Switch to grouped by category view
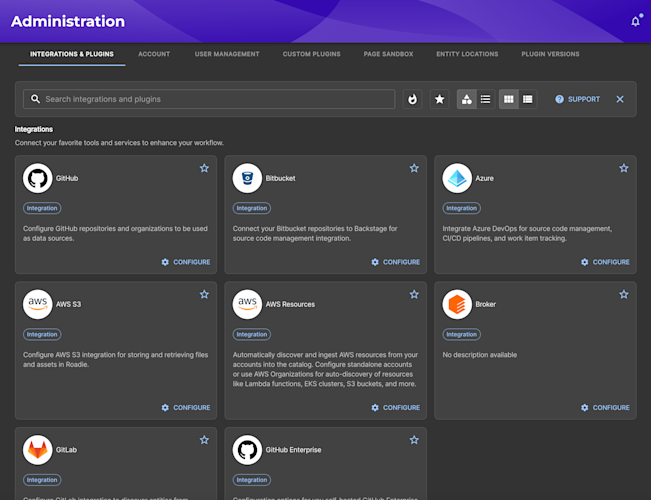The height and width of the screenshot is (500, 651). pyautogui.click(x=467, y=99)
